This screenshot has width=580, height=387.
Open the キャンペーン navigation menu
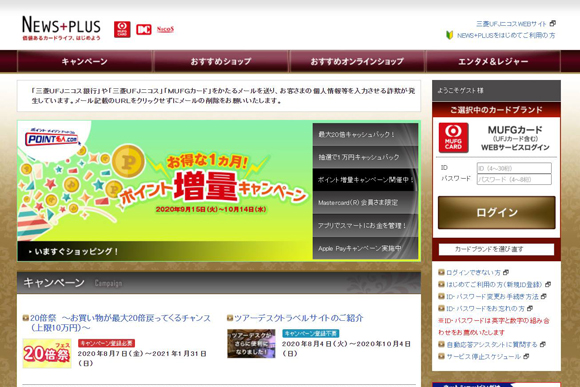[85, 61]
